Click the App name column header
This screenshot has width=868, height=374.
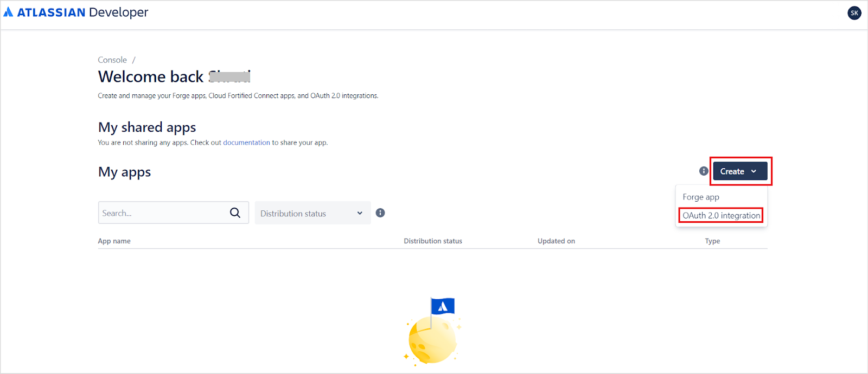[x=114, y=241]
